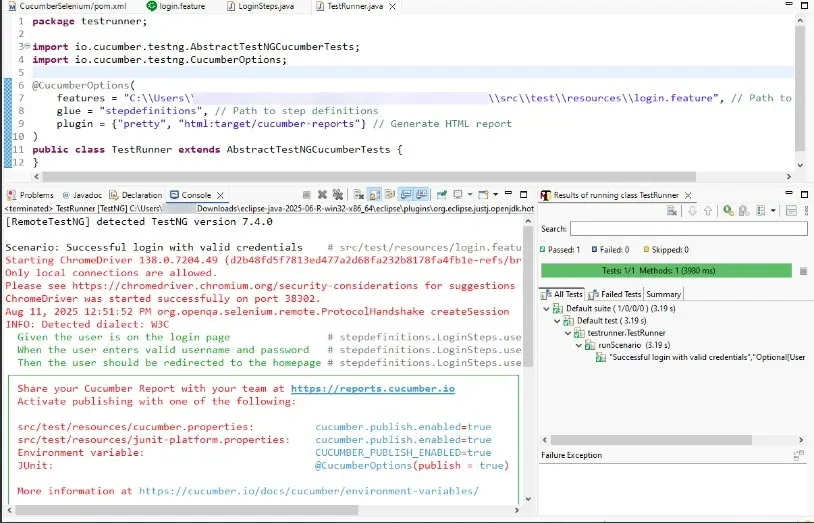The height and width of the screenshot is (523, 814).
Task: Select the TestRunner.java editor tab
Action: [x=350, y=6]
